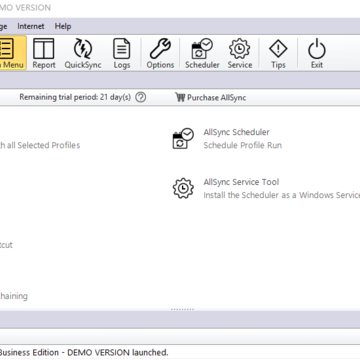Launch Scheduler from the toolbar
This screenshot has width=360, height=360.
[202, 53]
